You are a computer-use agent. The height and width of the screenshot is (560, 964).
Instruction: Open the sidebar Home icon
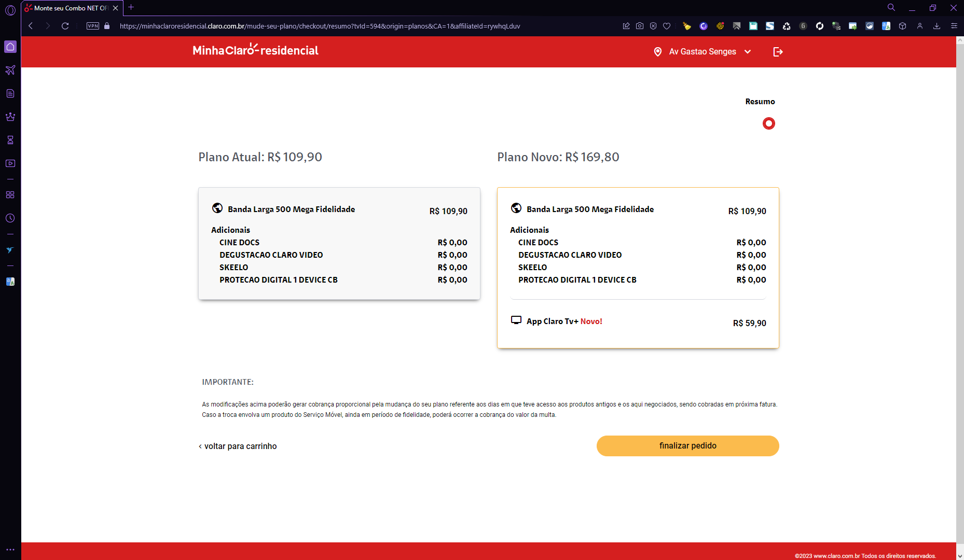pyautogui.click(x=10, y=47)
